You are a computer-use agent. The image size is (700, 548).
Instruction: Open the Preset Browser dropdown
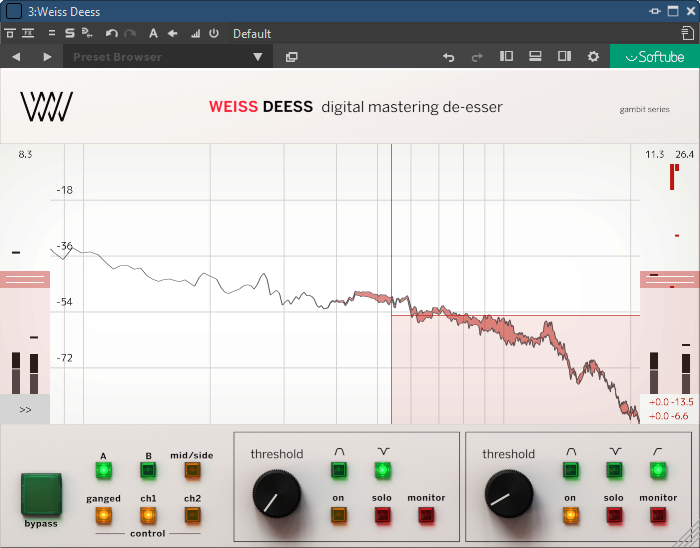[x=167, y=57]
